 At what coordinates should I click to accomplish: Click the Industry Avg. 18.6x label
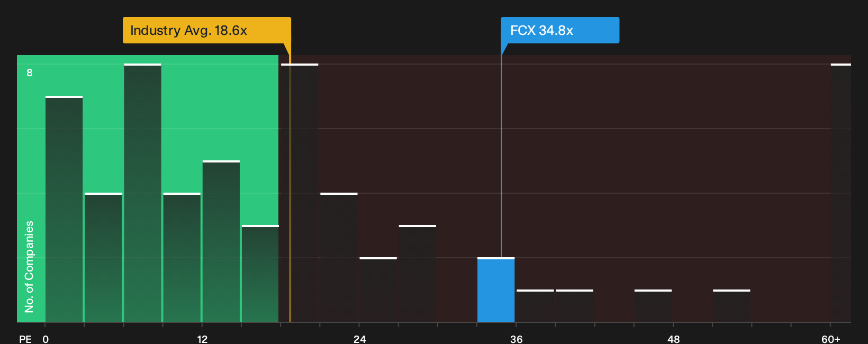(x=206, y=30)
